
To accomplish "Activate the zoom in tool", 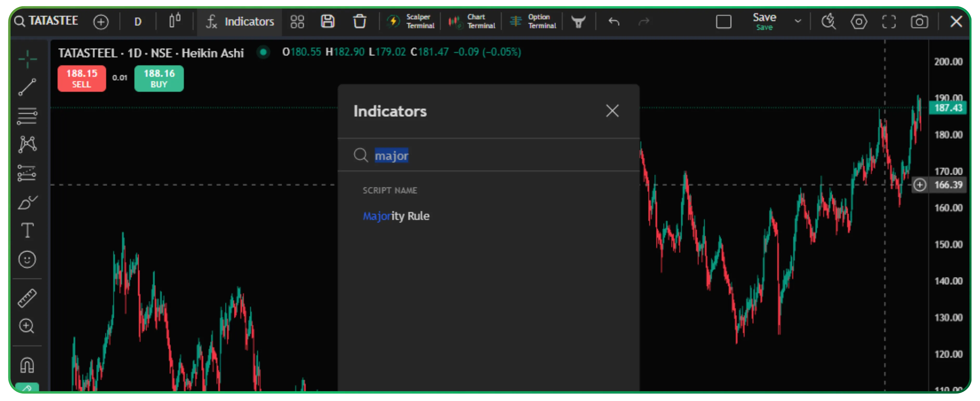I will click(x=27, y=326).
